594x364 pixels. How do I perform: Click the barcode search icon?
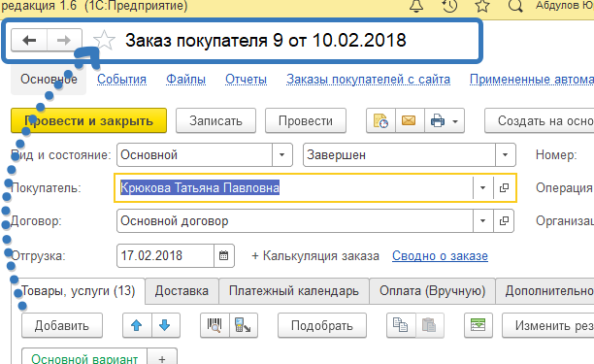click(214, 325)
